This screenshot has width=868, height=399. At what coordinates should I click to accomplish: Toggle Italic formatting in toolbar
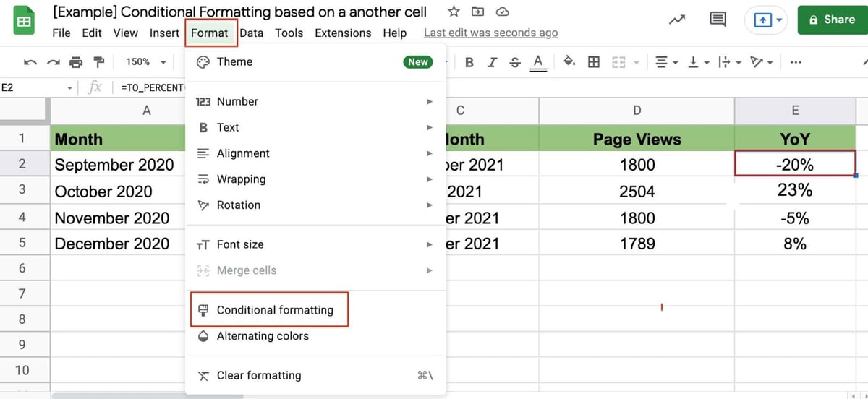point(492,62)
